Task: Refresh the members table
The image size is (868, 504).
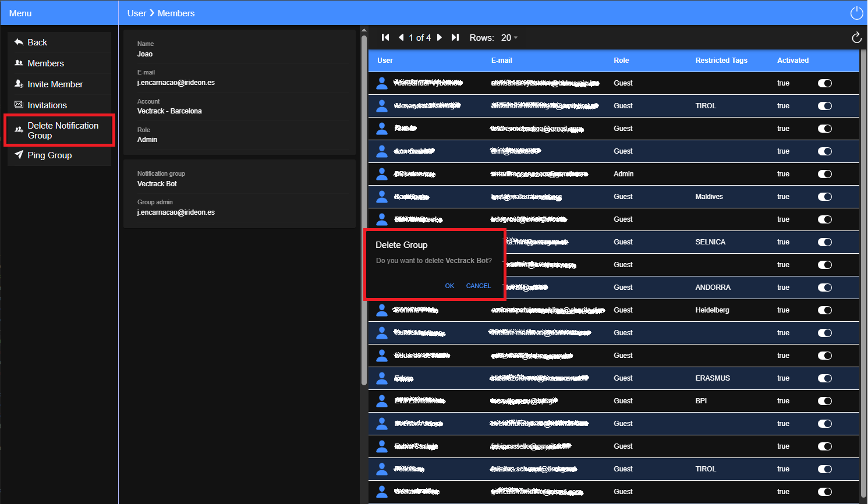Action: [856, 38]
